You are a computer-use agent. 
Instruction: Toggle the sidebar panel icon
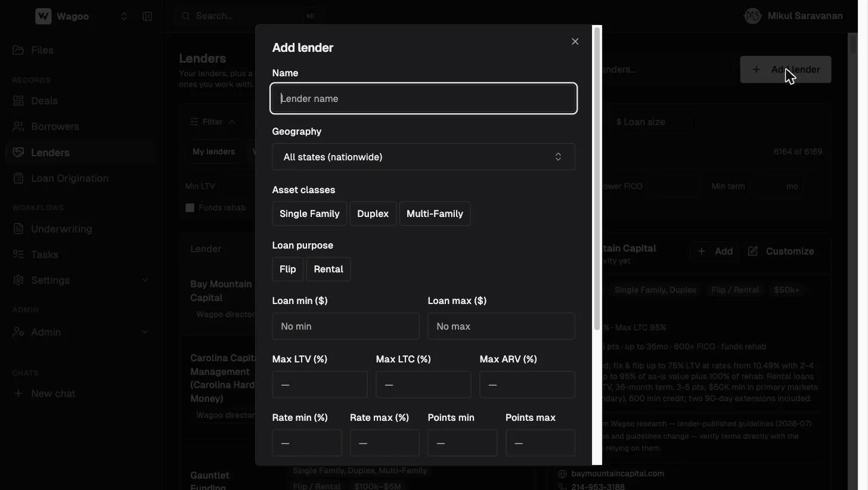pos(147,16)
